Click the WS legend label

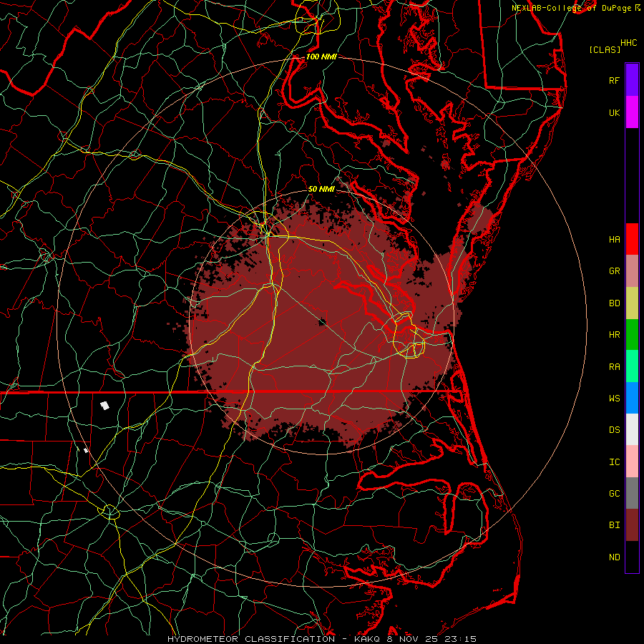(x=614, y=399)
